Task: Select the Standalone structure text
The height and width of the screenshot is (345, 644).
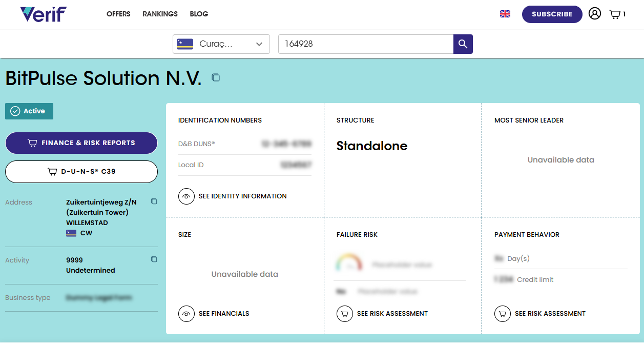Action: [x=372, y=146]
